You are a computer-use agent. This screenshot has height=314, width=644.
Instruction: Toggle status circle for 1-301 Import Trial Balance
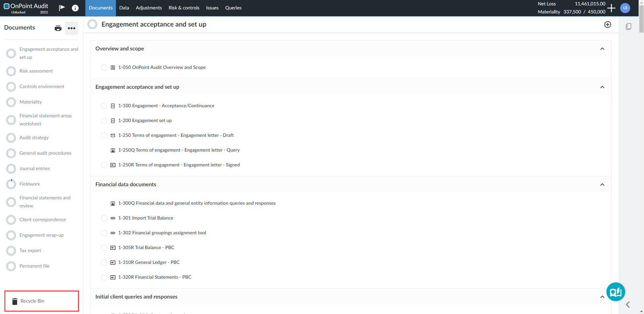tap(104, 218)
